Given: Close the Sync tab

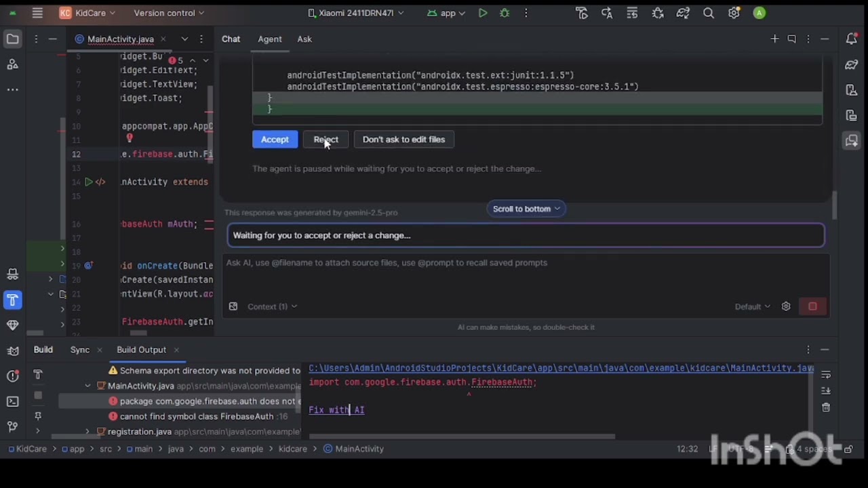Looking at the screenshot, I should click(99, 350).
